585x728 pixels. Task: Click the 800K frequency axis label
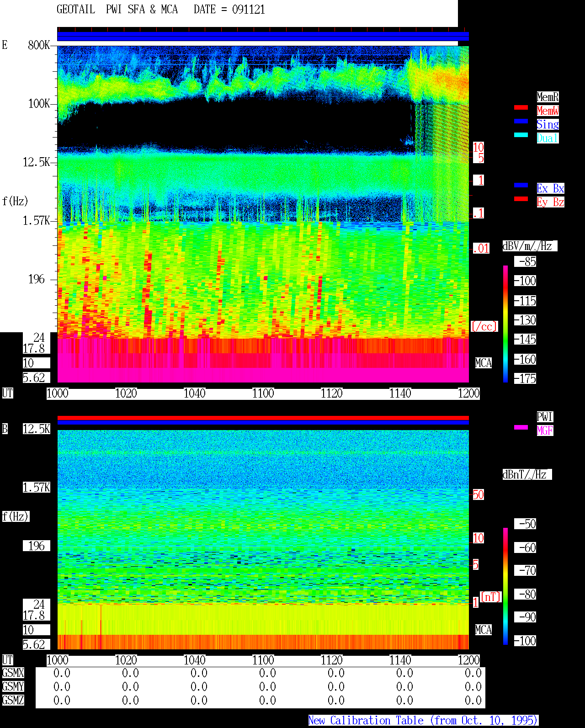click(39, 45)
